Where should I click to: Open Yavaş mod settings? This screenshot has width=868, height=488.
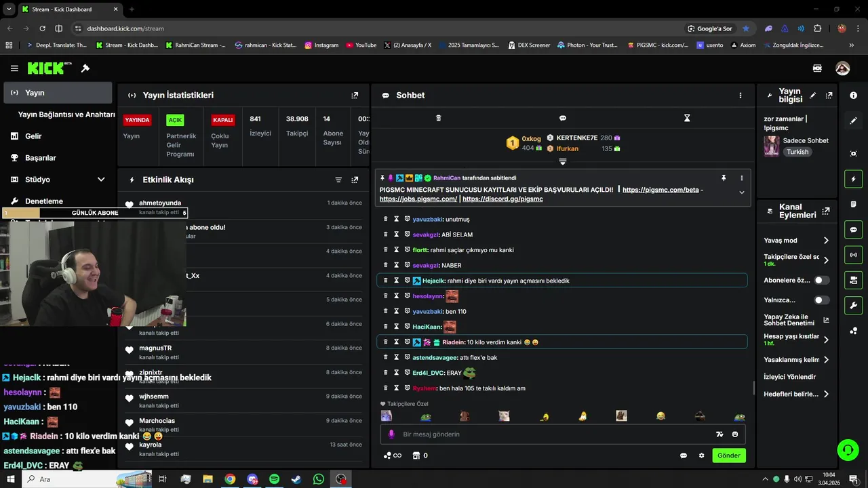click(796, 240)
